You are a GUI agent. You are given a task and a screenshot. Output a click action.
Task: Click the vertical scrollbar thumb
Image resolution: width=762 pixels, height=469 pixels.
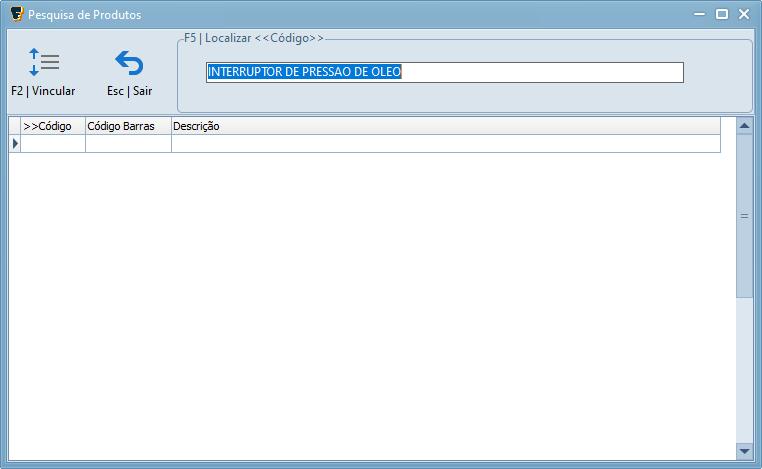click(744, 215)
